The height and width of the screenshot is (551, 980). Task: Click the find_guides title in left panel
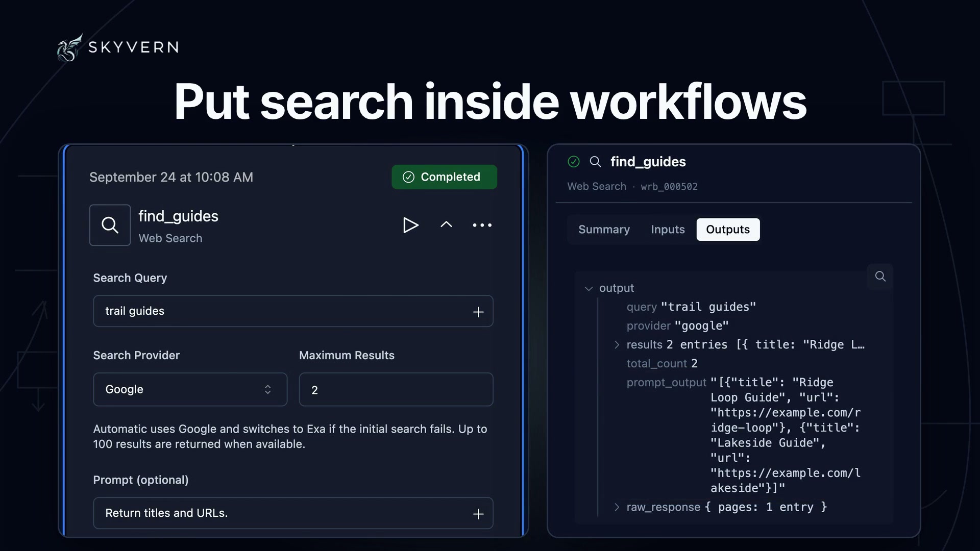tap(178, 216)
